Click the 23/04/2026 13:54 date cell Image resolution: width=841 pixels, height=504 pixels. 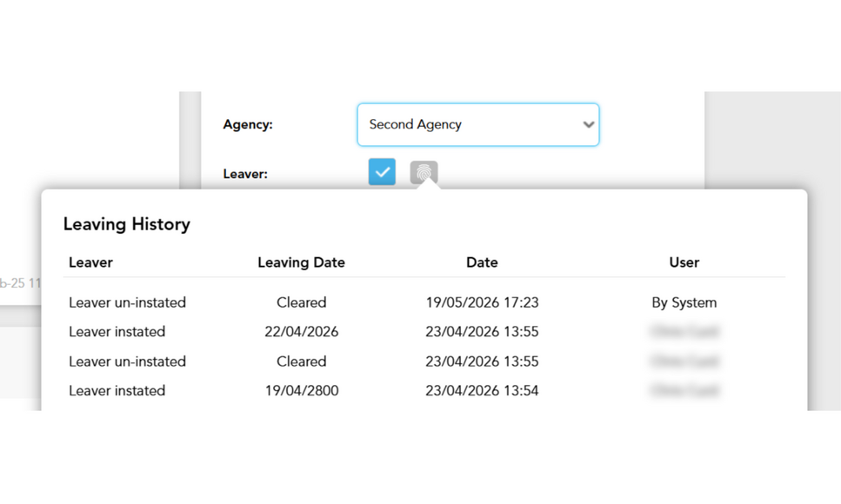click(x=482, y=391)
